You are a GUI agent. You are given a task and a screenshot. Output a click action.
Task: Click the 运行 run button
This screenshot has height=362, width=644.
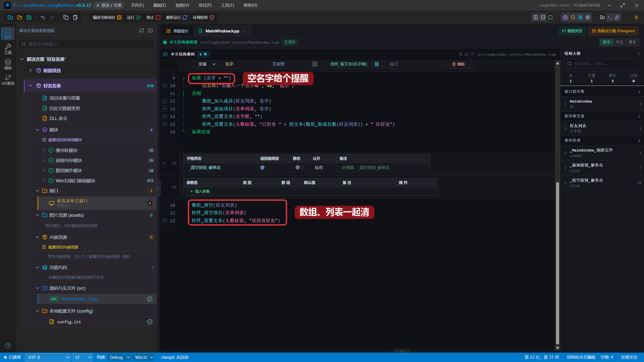134,17
